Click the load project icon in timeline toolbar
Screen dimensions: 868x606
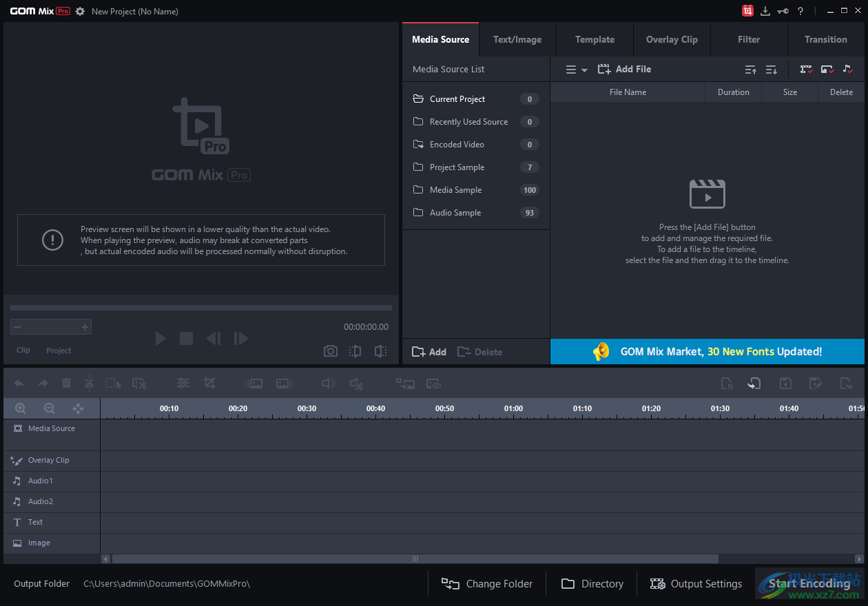tap(754, 384)
